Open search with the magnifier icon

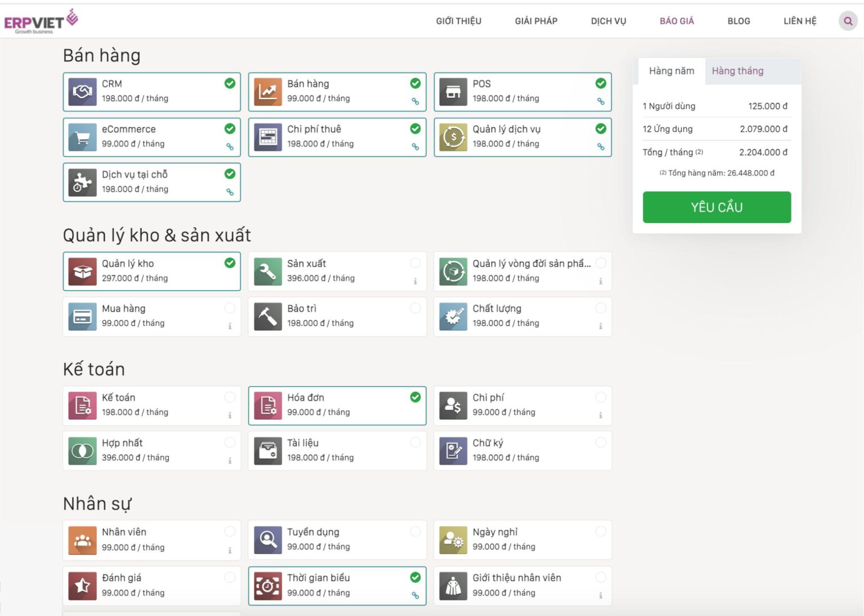848,21
